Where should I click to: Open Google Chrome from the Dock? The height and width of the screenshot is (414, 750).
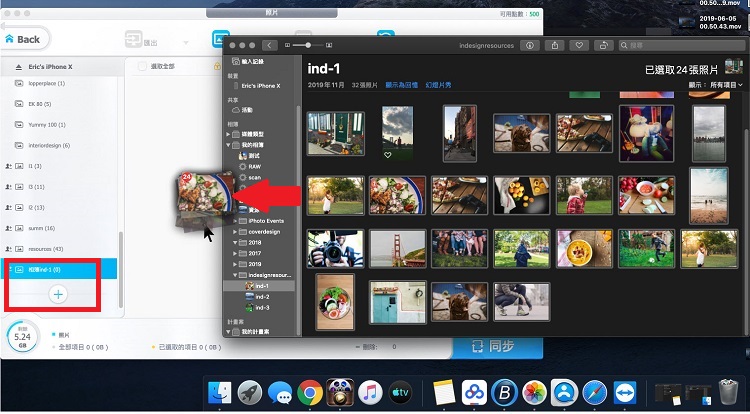click(x=310, y=394)
